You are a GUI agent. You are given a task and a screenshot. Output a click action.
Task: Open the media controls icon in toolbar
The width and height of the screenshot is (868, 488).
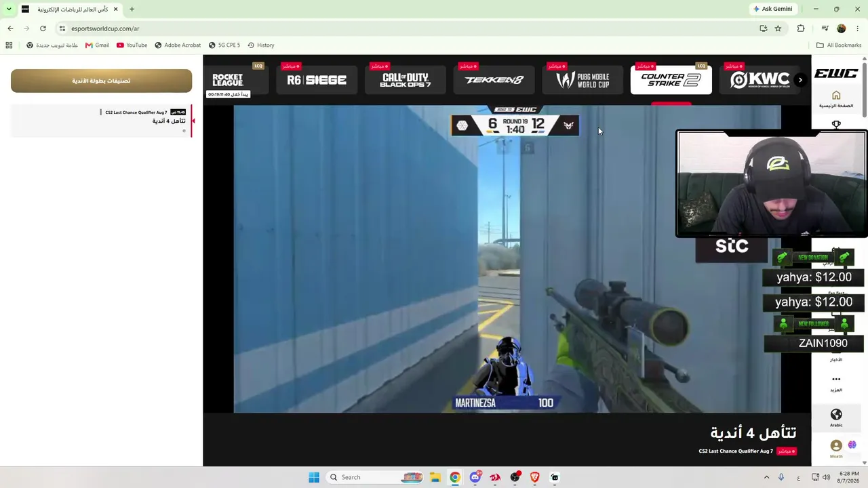825,28
